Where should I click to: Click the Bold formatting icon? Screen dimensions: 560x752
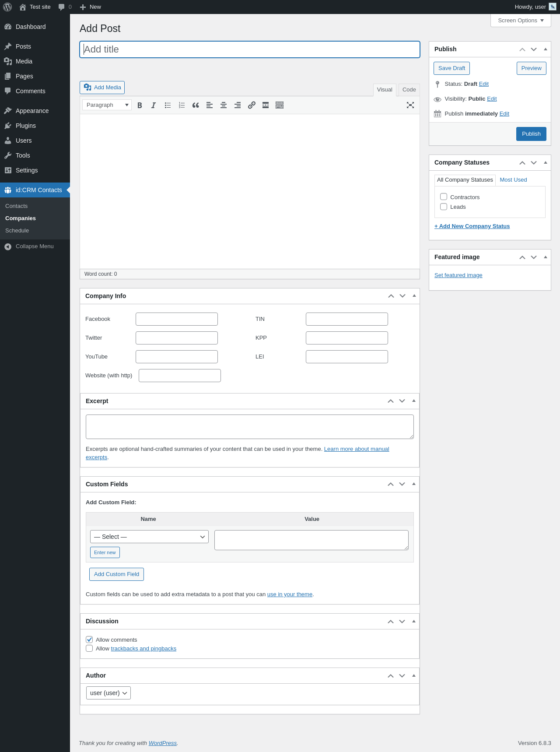click(140, 105)
